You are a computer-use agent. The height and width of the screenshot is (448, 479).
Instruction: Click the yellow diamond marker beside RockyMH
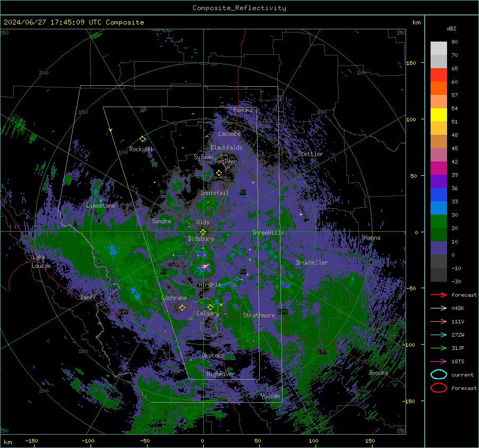tap(142, 139)
